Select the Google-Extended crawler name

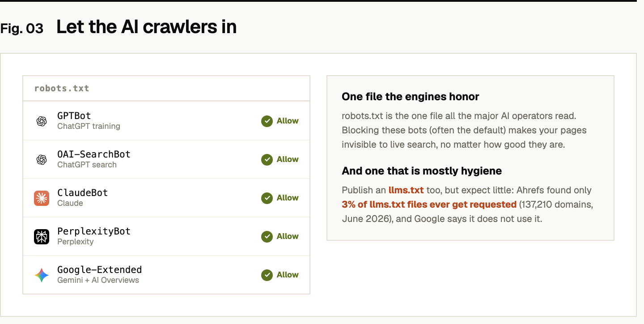tap(100, 270)
